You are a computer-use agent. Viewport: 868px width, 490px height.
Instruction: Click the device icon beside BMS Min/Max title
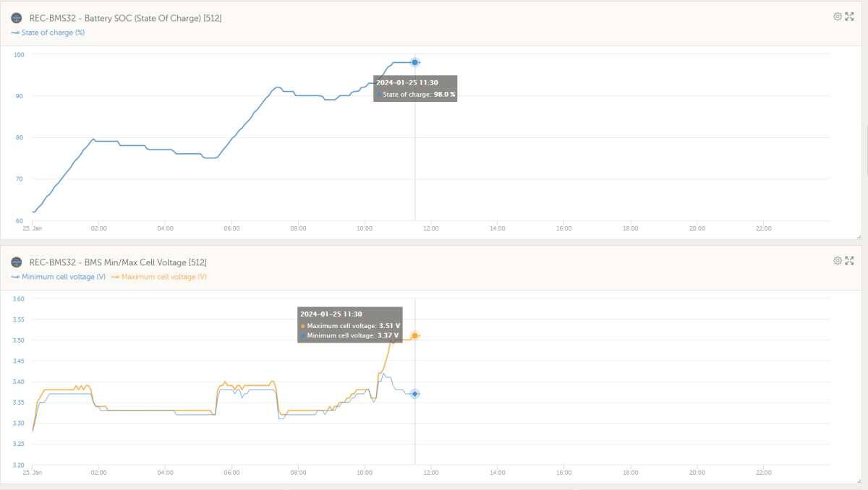[17, 262]
